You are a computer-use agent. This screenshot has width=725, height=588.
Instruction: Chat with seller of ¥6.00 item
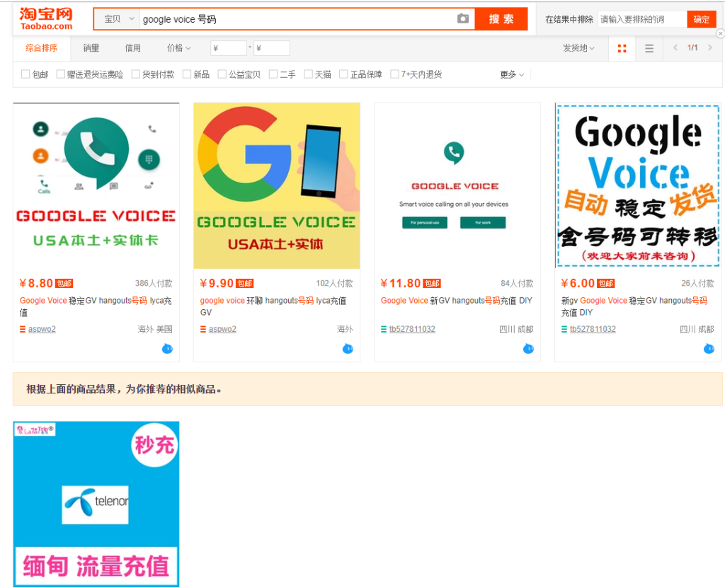(x=709, y=349)
